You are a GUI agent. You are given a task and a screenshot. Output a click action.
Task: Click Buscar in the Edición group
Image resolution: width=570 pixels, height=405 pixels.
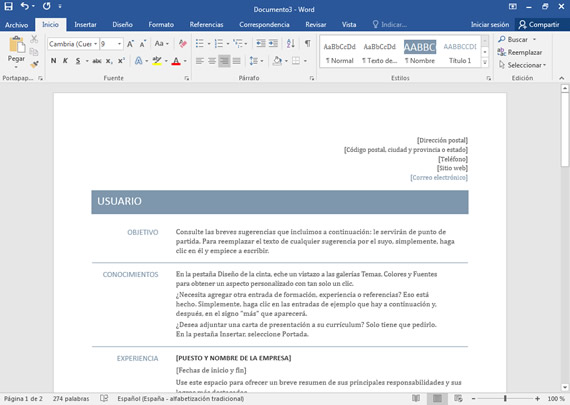point(513,39)
